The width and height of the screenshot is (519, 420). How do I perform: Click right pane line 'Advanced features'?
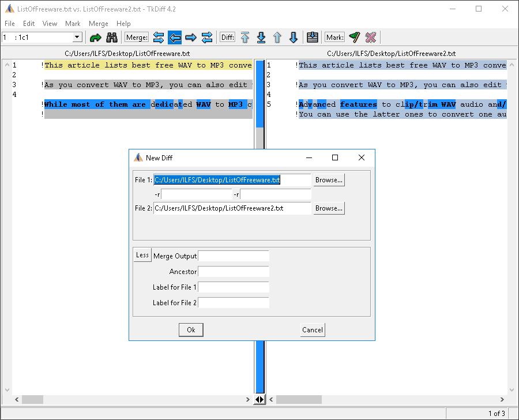[403, 104]
